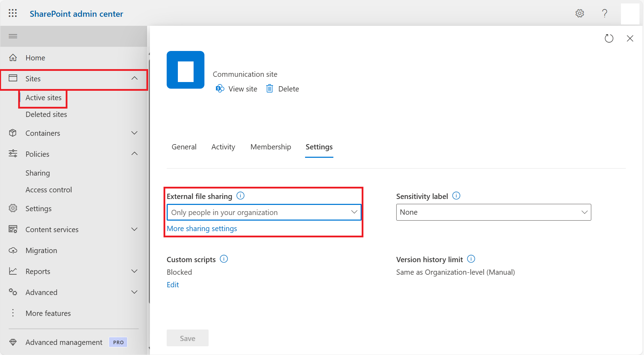Click the account profile box at top right
Image resolution: width=644 pixels, height=355 pixels.
coord(630,14)
